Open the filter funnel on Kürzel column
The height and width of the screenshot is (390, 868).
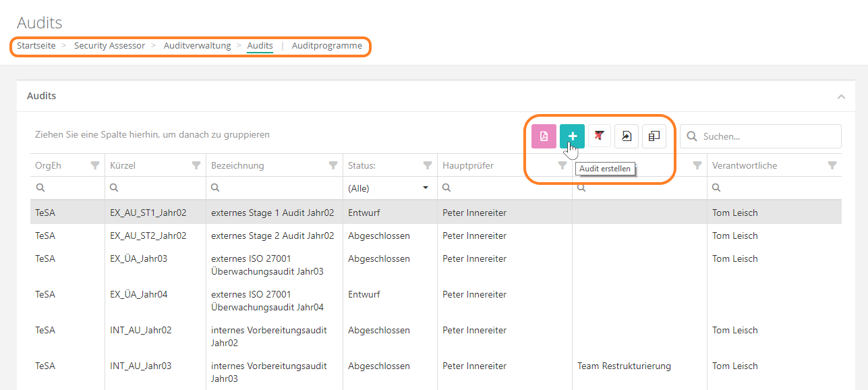(196, 165)
